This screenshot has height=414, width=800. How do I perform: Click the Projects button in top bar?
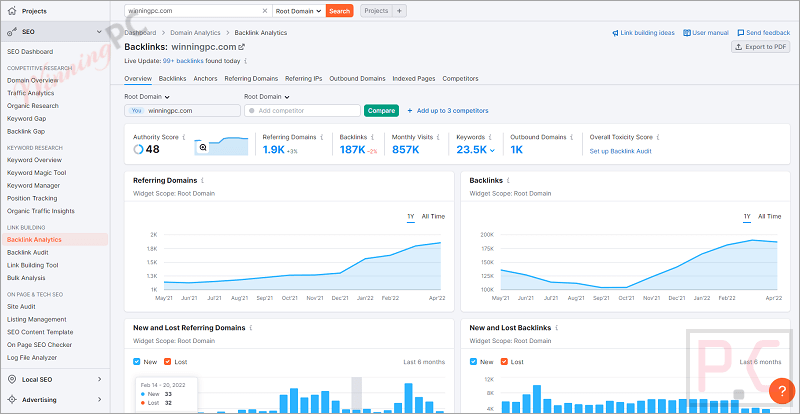pos(377,11)
